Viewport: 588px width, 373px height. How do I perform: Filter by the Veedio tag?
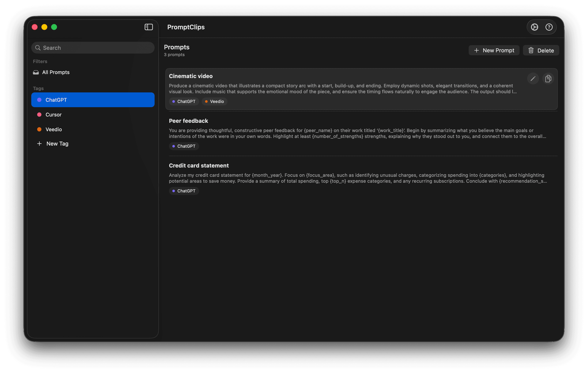[x=53, y=129]
